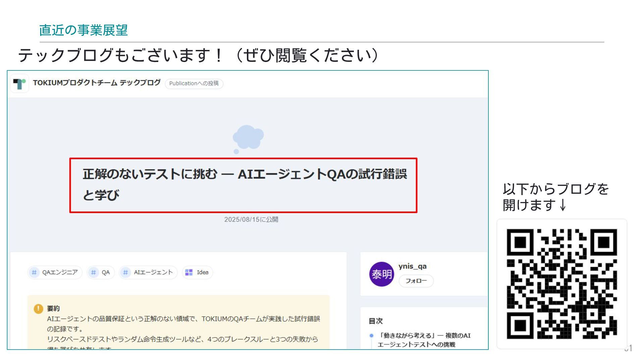Open TOKIUMプロダクトチーム テックブログ publication link
Image resolution: width=644 pixels, height=362 pixels.
click(97, 83)
